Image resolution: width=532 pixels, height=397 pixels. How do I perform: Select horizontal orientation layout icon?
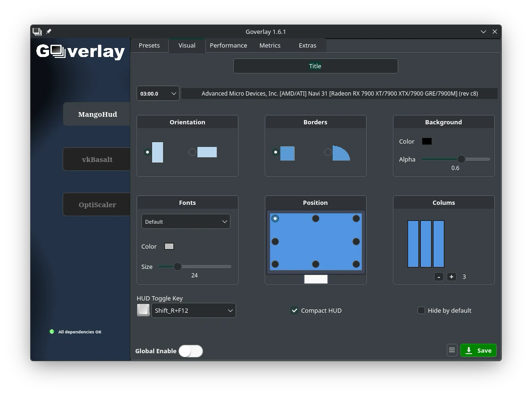[207, 152]
